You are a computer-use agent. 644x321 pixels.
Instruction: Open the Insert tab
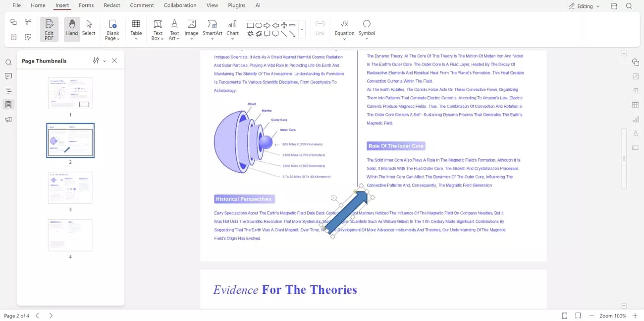pyautogui.click(x=62, y=5)
